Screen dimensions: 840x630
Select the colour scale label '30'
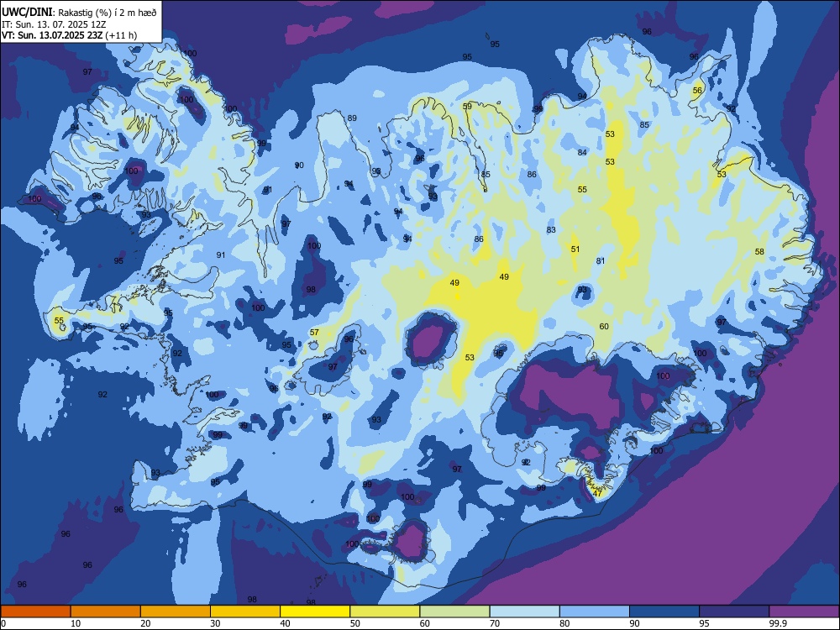pyautogui.click(x=215, y=623)
